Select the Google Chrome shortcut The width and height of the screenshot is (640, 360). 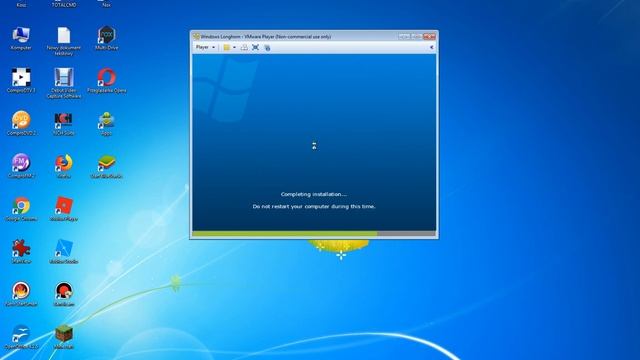[x=21, y=209]
